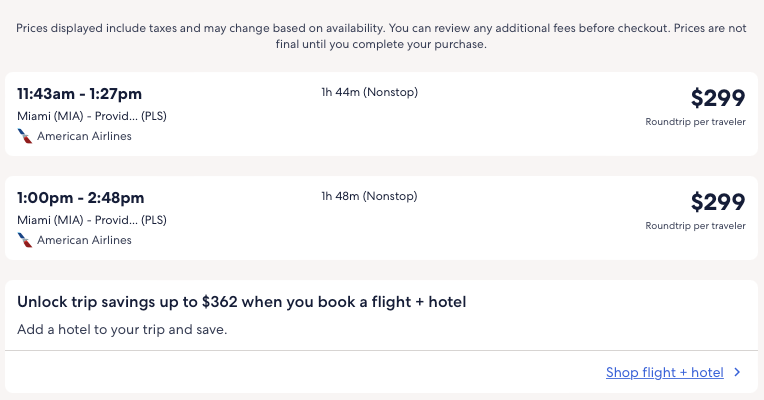Viewport: 764px width, 400px height.
Task: Click American Airlines name on the 11:43am flight
Action: (84, 136)
